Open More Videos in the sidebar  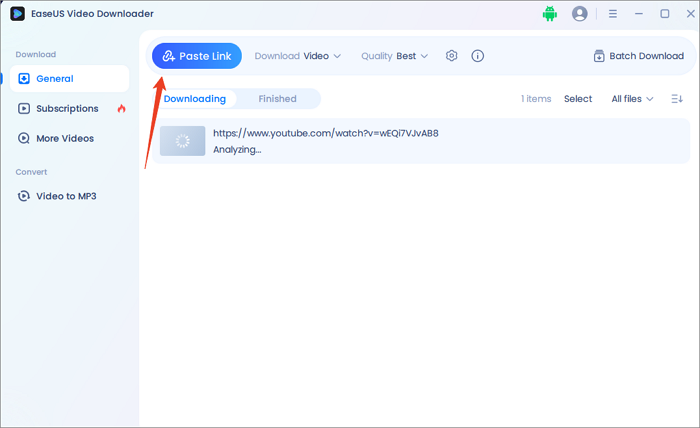(70, 138)
